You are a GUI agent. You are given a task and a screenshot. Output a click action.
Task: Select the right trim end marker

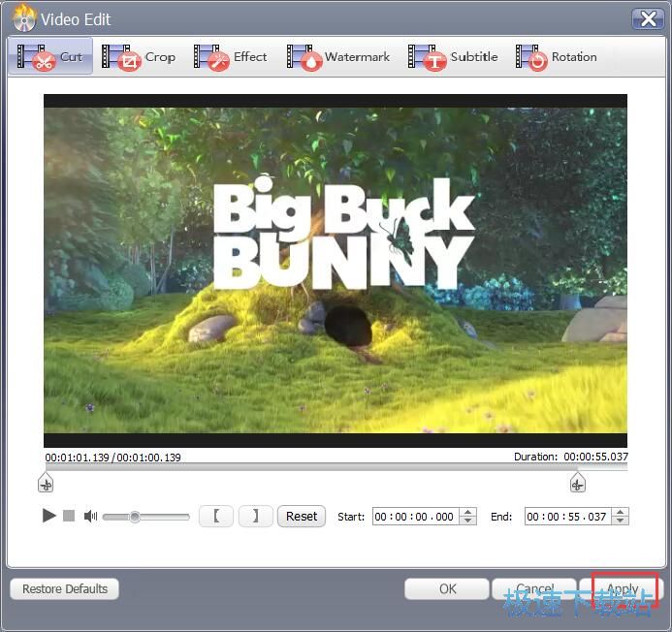pos(578,483)
